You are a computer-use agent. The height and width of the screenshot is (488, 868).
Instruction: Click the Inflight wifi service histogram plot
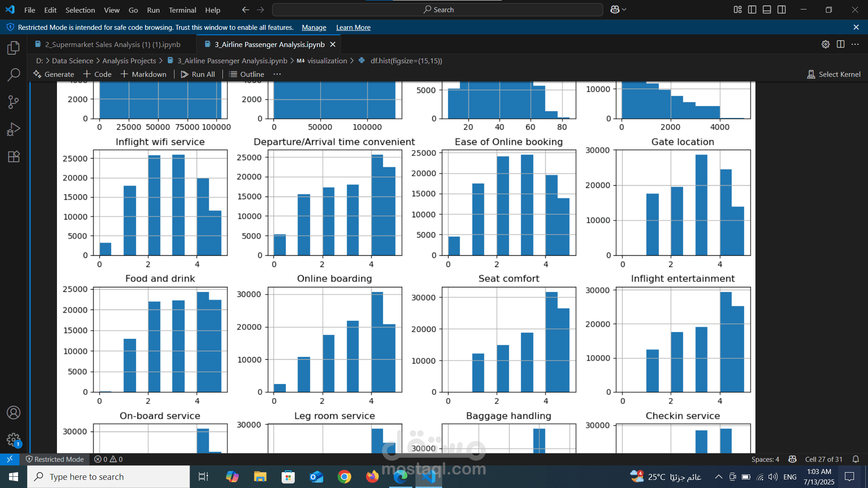(160, 203)
